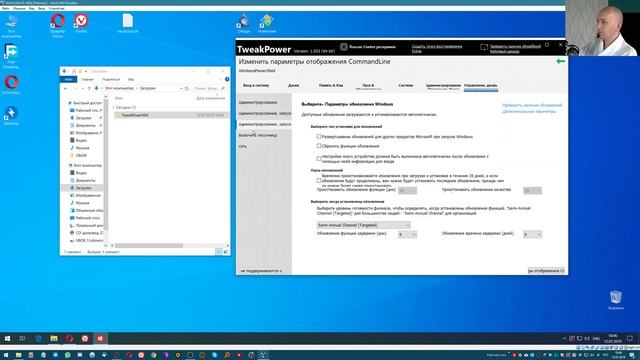Click host Start button at screen bottom
This screenshot has height=360, width=640.
(x=6, y=355)
